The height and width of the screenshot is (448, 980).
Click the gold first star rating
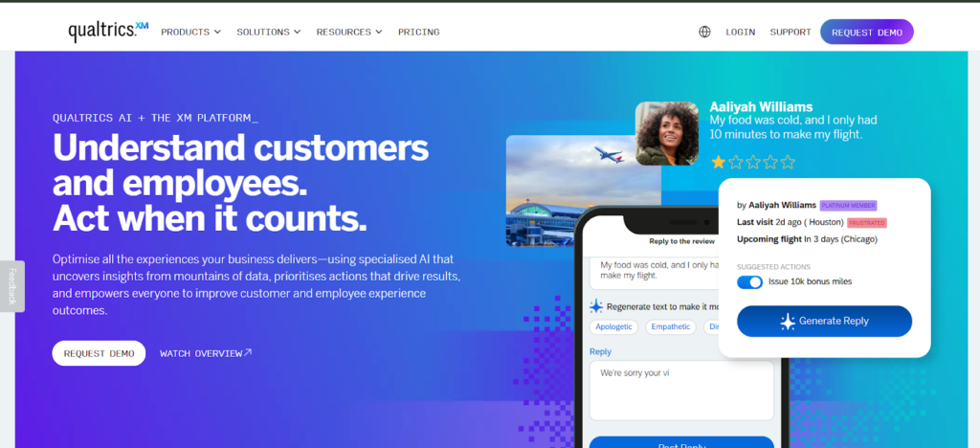(718, 163)
